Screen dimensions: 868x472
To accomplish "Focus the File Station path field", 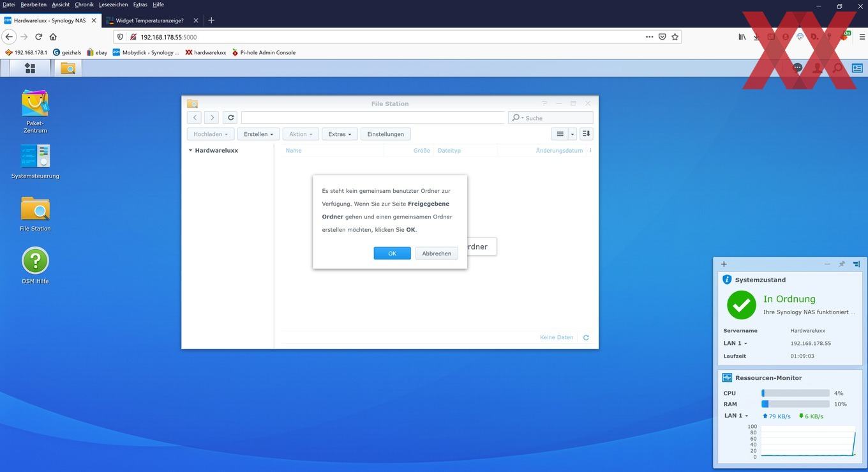I will pos(373,118).
